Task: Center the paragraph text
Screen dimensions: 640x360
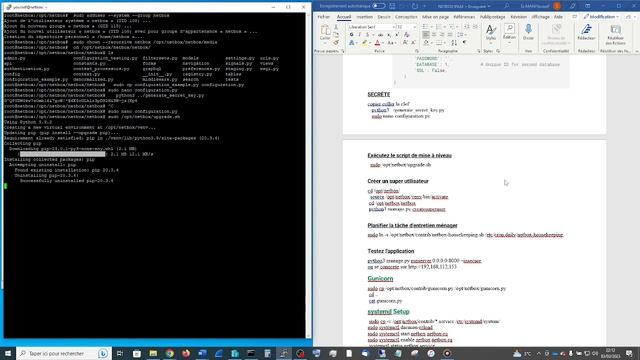Action: (x=434, y=35)
